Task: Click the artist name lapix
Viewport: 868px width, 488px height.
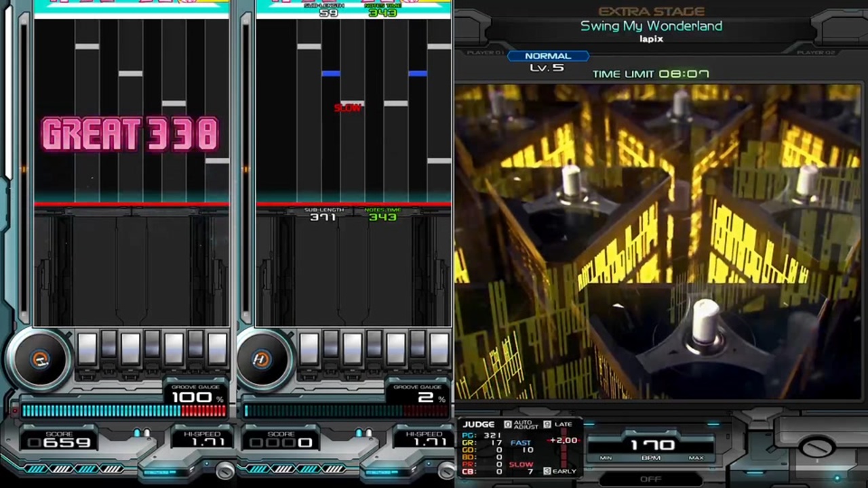Action: click(x=651, y=39)
